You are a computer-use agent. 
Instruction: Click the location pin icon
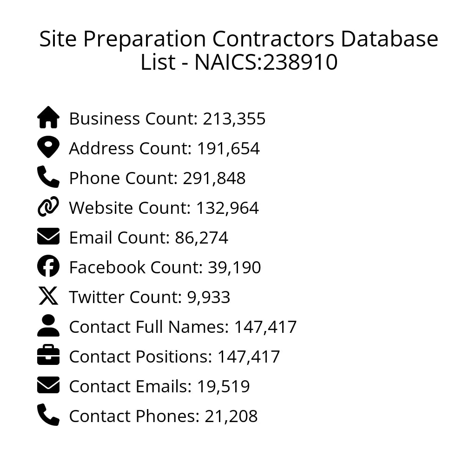click(48, 147)
